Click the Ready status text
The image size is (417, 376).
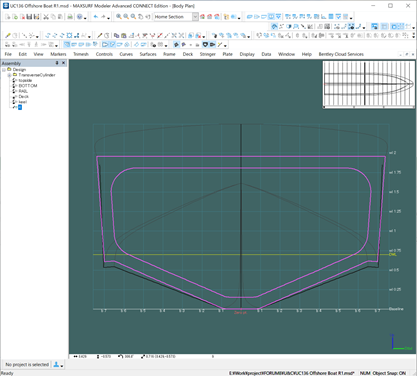click(x=7, y=373)
